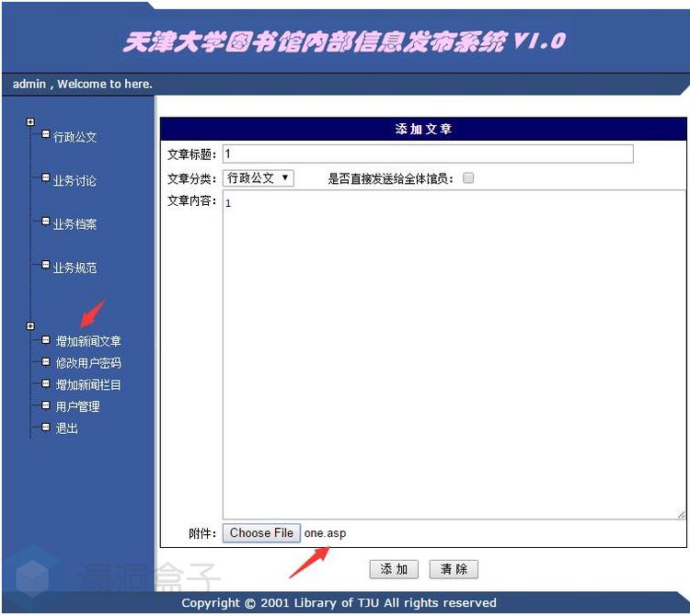Click the 文章标题 text field
Image resolution: width=690 pixels, height=616 pixels.
[x=428, y=154]
